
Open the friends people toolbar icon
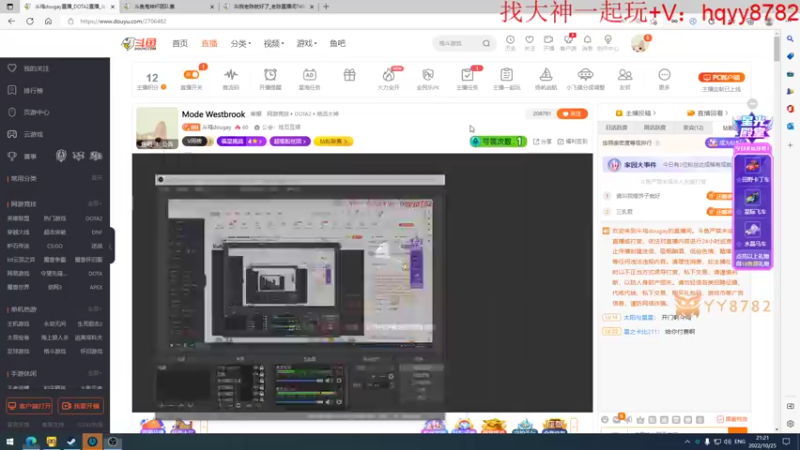point(624,76)
